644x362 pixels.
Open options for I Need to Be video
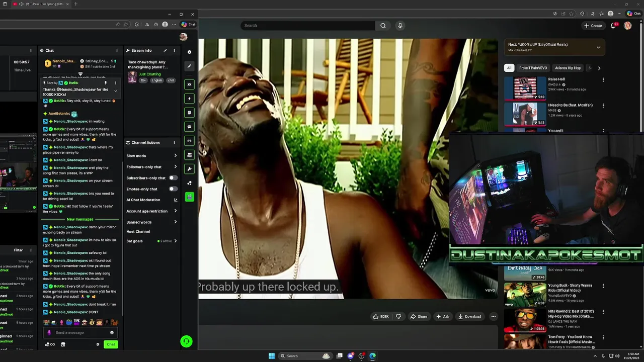point(603,106)
